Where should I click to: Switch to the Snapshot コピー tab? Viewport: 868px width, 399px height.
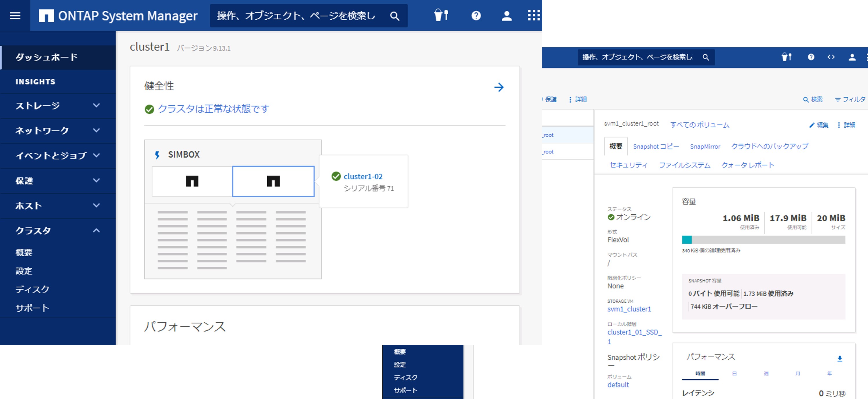pos(656,146)
